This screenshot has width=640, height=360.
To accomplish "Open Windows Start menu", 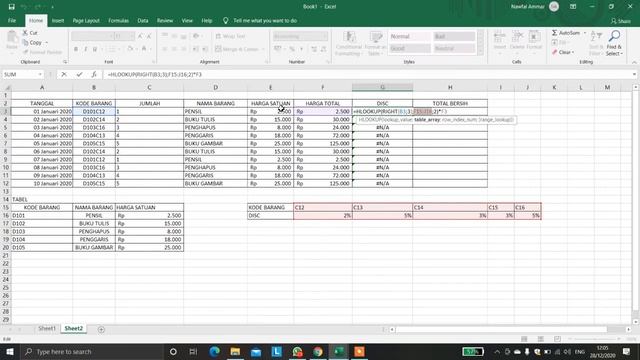I will click(10, 351).
